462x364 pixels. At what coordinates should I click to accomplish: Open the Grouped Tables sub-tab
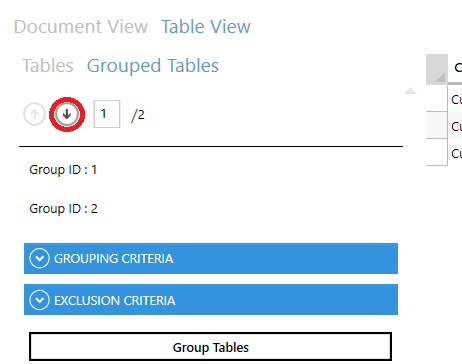click(x=153, y=66)
